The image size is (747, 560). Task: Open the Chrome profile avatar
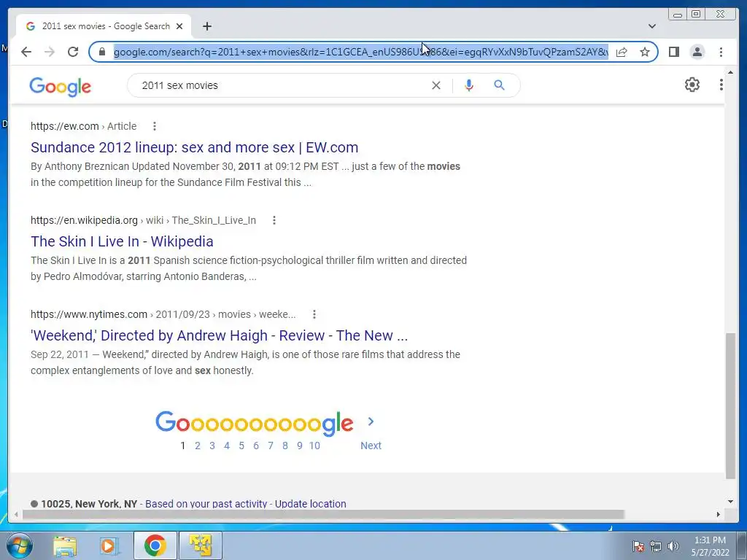[697, 52]
